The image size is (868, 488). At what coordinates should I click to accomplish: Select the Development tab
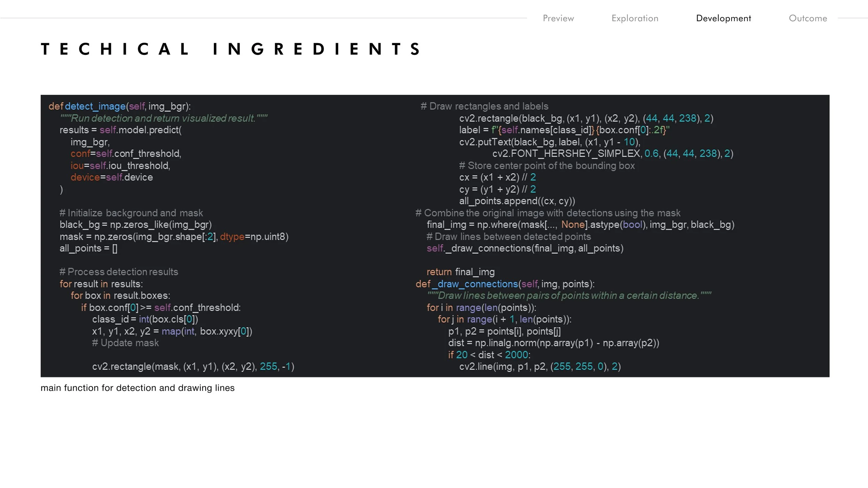coord(723,18)
